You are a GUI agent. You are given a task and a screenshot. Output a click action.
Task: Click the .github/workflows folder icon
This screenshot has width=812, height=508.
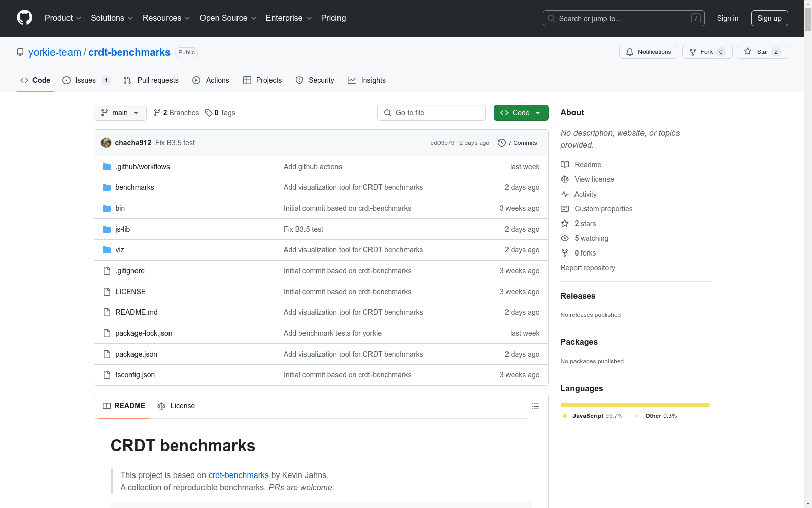107,167
